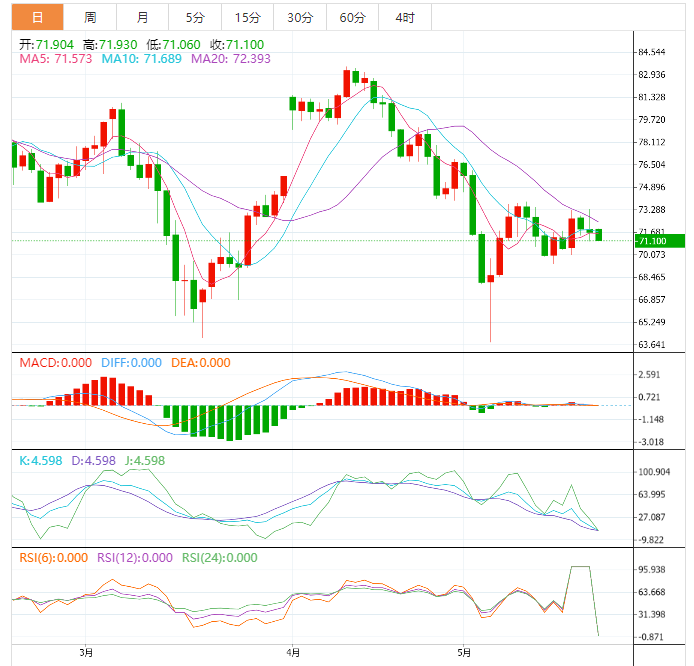
Task: Click the MA5: 71.573 legend text
Action: tap(56, 59)
